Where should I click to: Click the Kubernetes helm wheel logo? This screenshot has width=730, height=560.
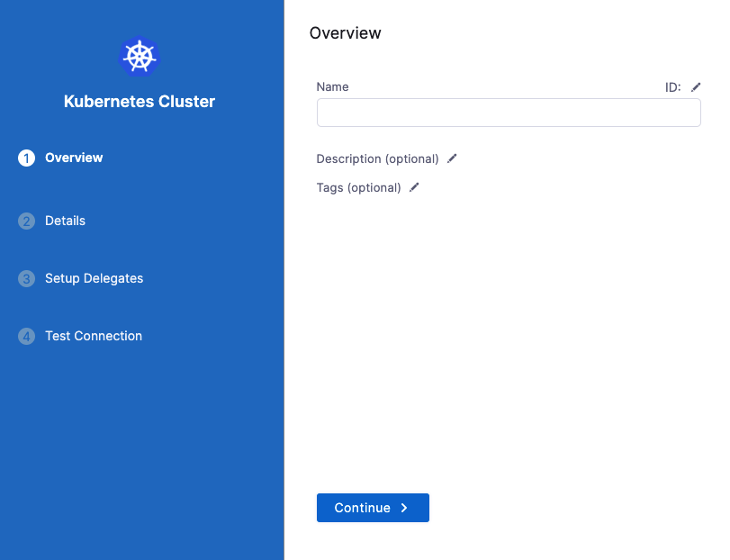[140, 57]
